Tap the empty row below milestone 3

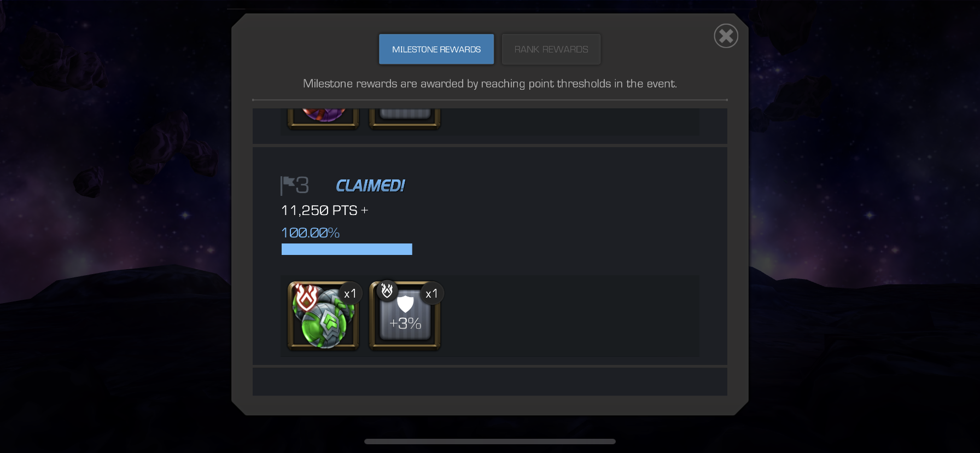click(490, 381)
